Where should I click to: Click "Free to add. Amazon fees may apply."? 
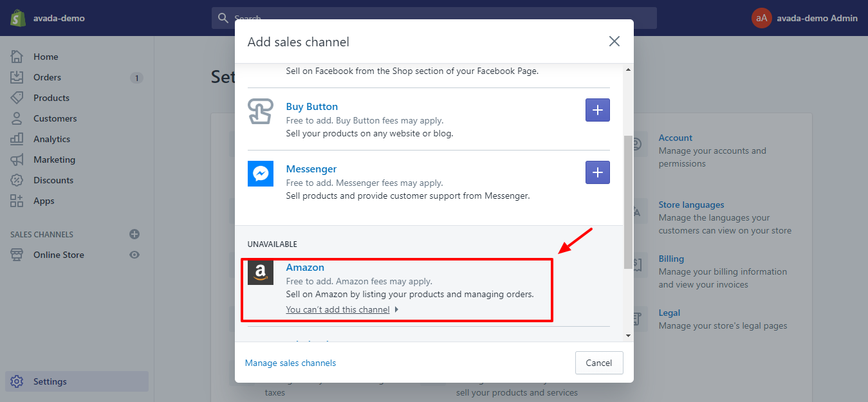click(x=359, y=281)
